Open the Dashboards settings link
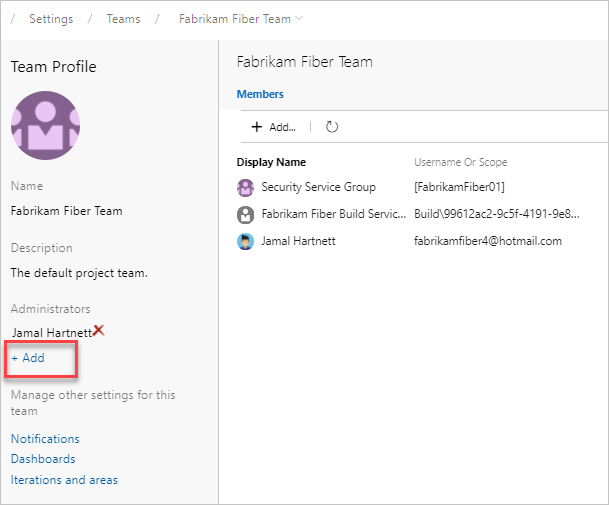The width and height of the screenshot is (609, 505). (x=43, y=459)
